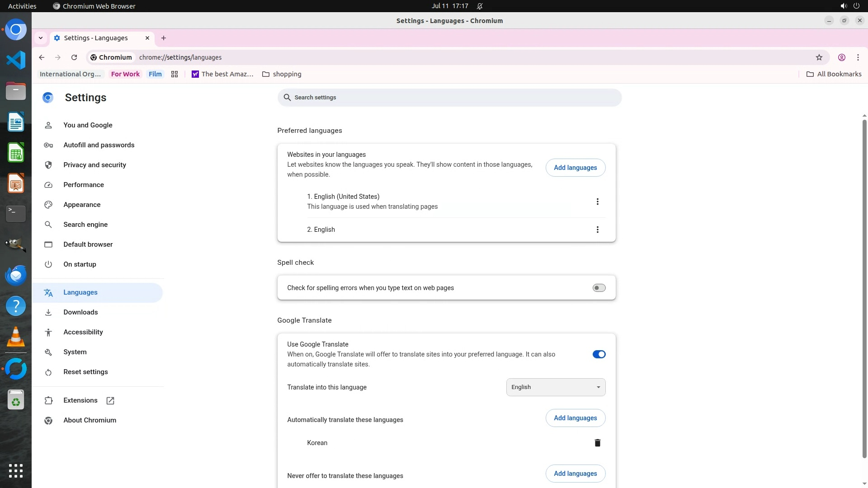Expand Translate into this language dropdown
Screen dimensions: 868x488
tap(556, 387)
